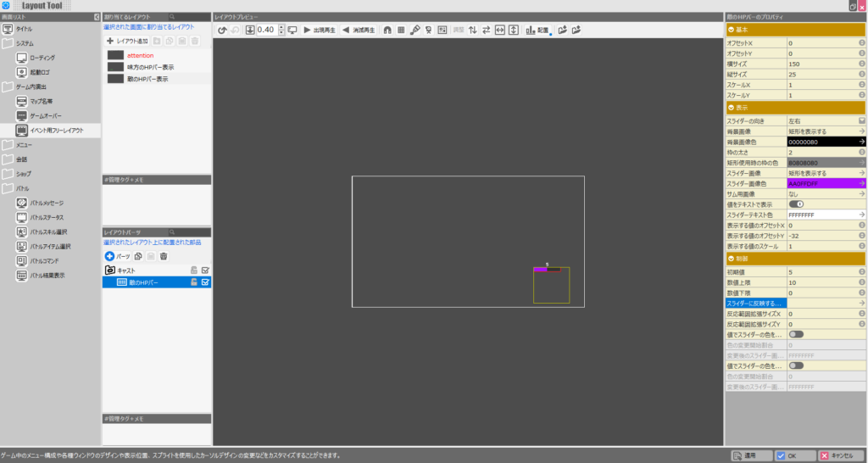Open スライダーの向き dropdown
868x463 pixels.
[826, 120]
